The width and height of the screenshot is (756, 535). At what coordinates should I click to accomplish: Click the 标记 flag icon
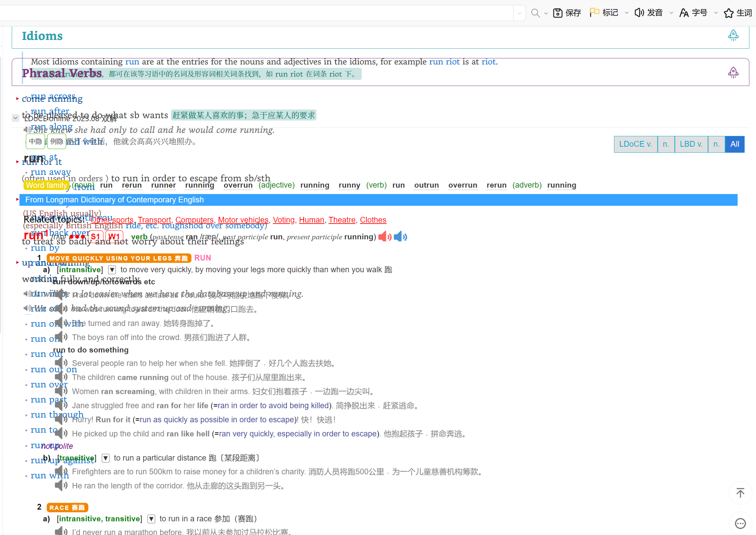[x=594, y=13]
